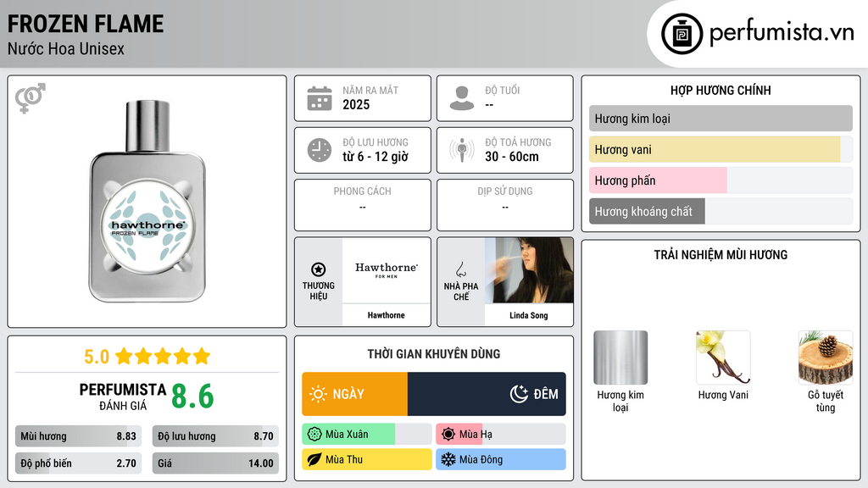Click the Giá 14.00 score bar
868x488 pixels.
click(216, 463)
